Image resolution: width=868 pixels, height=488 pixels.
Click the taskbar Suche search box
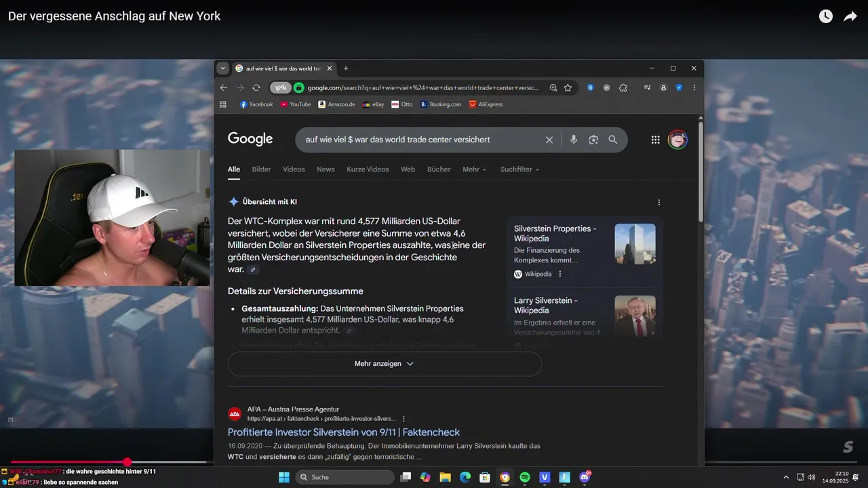344,477
